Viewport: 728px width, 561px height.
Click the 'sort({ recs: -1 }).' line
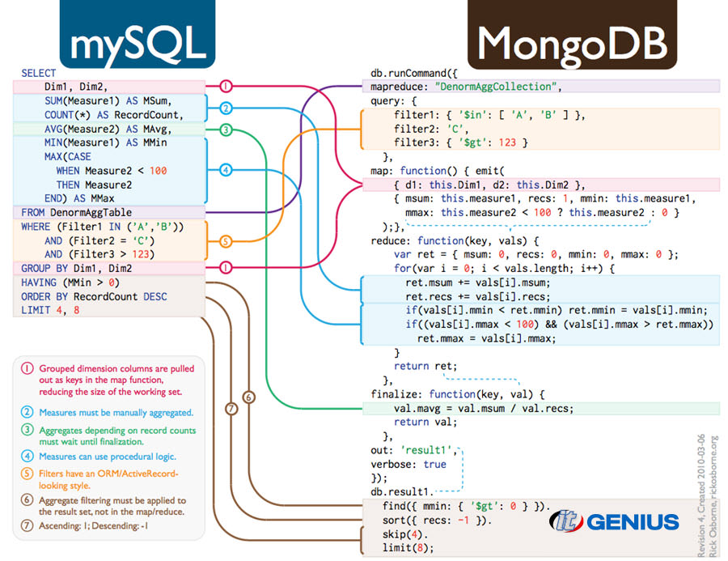(438, 520)
